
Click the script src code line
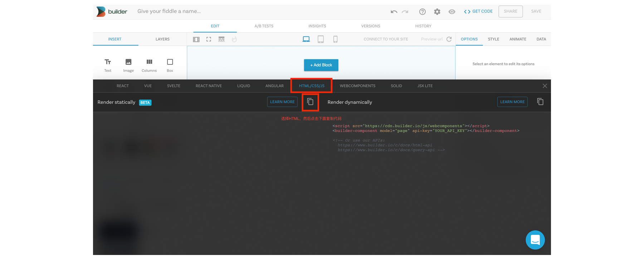411,126
